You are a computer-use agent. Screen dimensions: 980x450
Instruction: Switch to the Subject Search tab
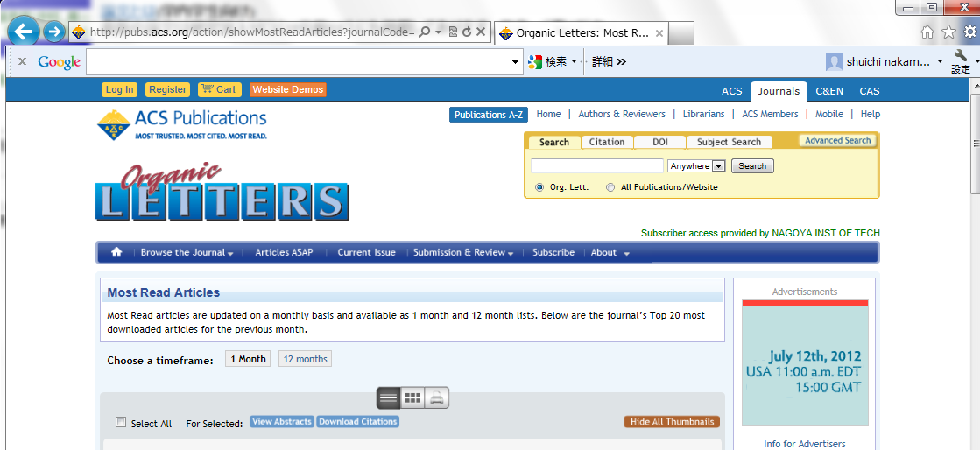[729, 143]
